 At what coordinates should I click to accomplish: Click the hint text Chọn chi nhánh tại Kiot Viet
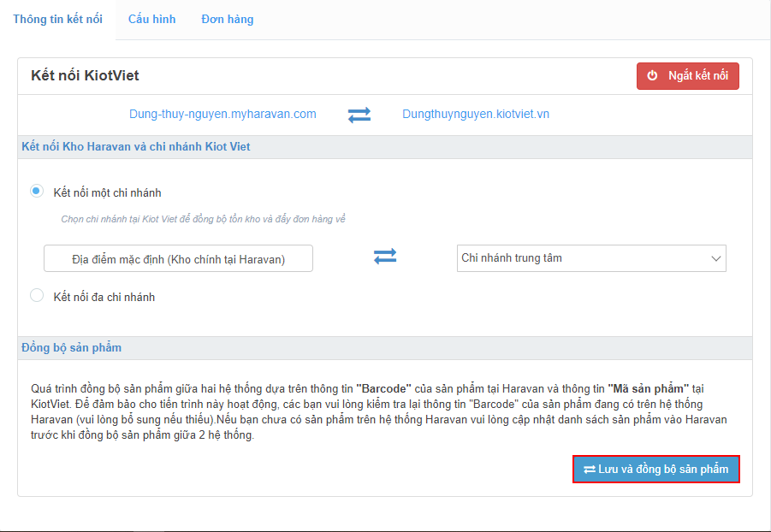click(x=203, y=219)
